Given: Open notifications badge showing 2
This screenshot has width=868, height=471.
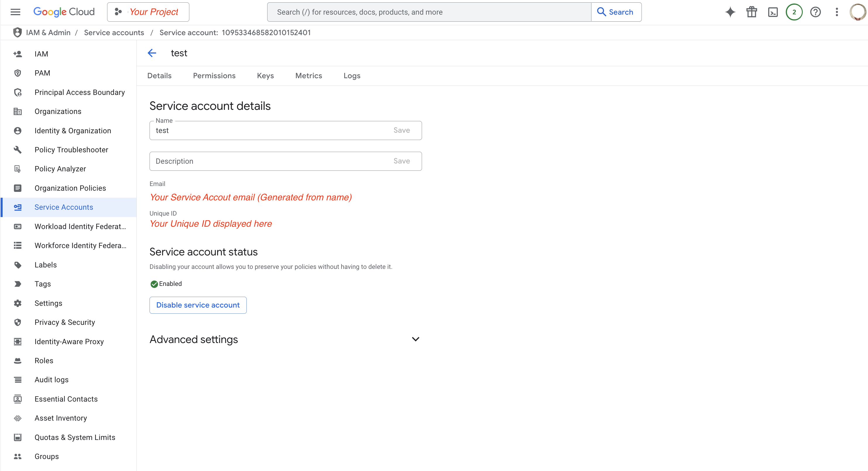Looking at the screenshot, I should click(794, 12).
